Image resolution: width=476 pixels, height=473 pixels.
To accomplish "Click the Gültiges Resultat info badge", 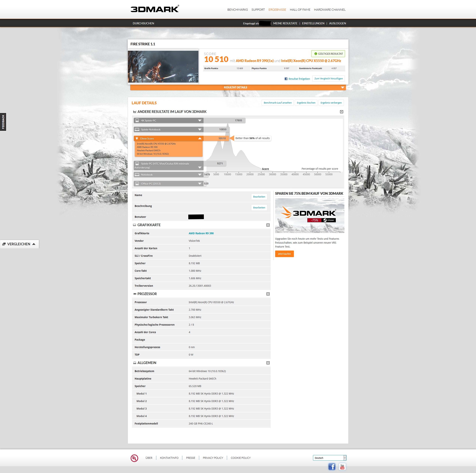I will coord(328,54).
